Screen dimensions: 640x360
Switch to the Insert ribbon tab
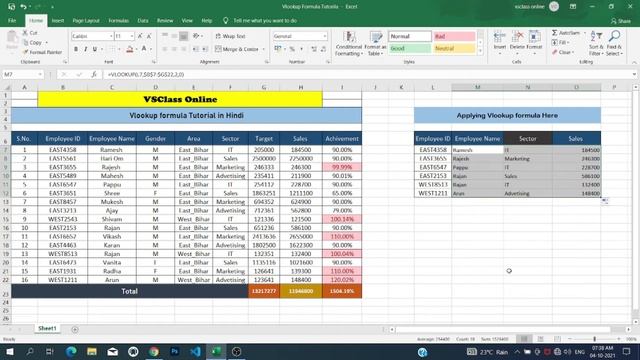click(x=58, y=20)
